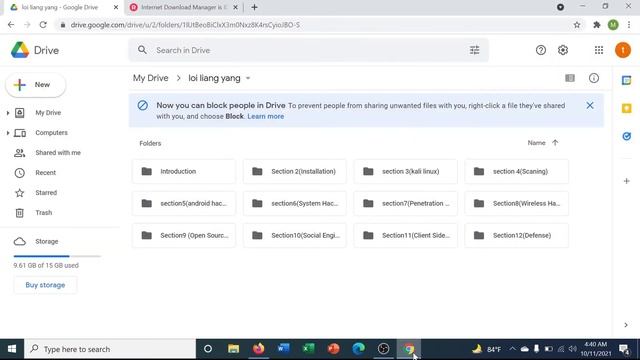The width and height of the screenshot is (640, 360).
Task: Select section5(android hac... folder
Action: [184, 203]
